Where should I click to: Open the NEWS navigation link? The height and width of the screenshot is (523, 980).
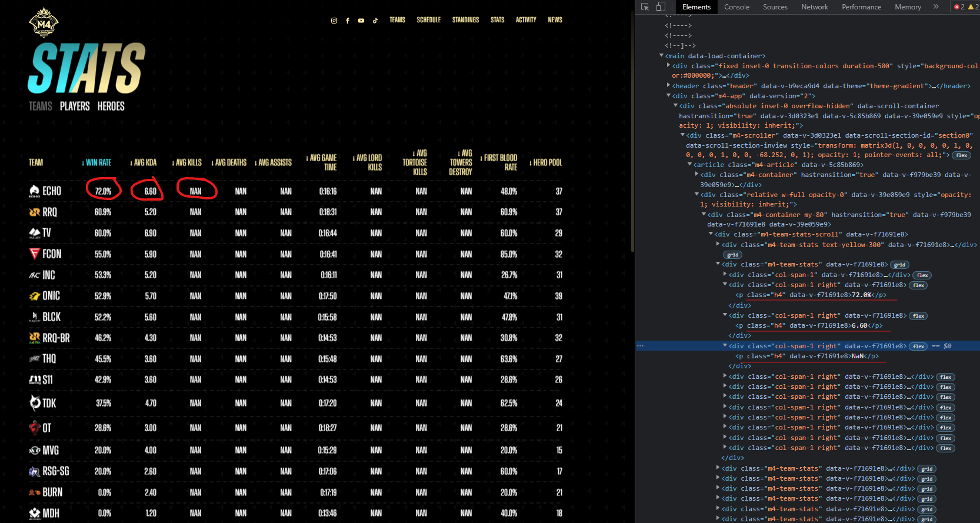click(x=555, y=20)
